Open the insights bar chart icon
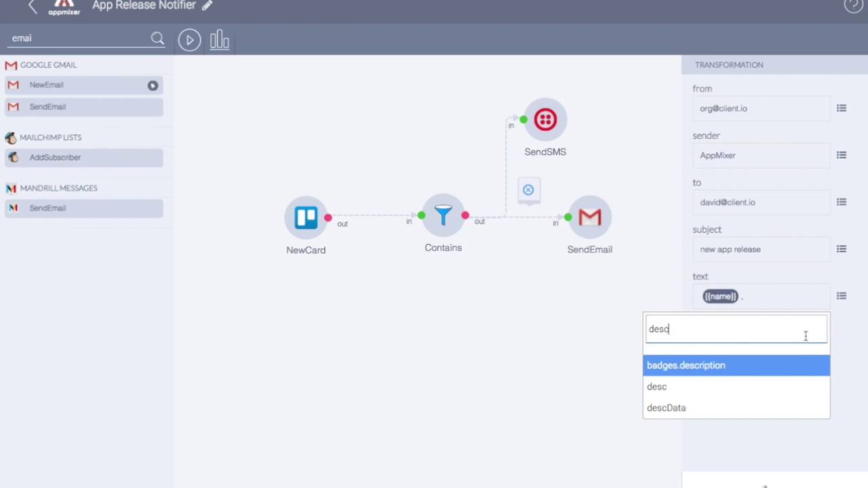This screenshot has height=488, width=868. 220,40
